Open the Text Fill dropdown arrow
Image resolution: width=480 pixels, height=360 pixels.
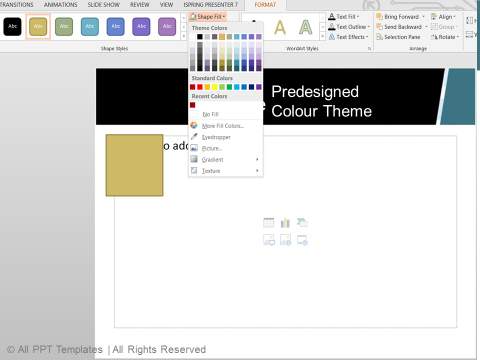[358, 17]
